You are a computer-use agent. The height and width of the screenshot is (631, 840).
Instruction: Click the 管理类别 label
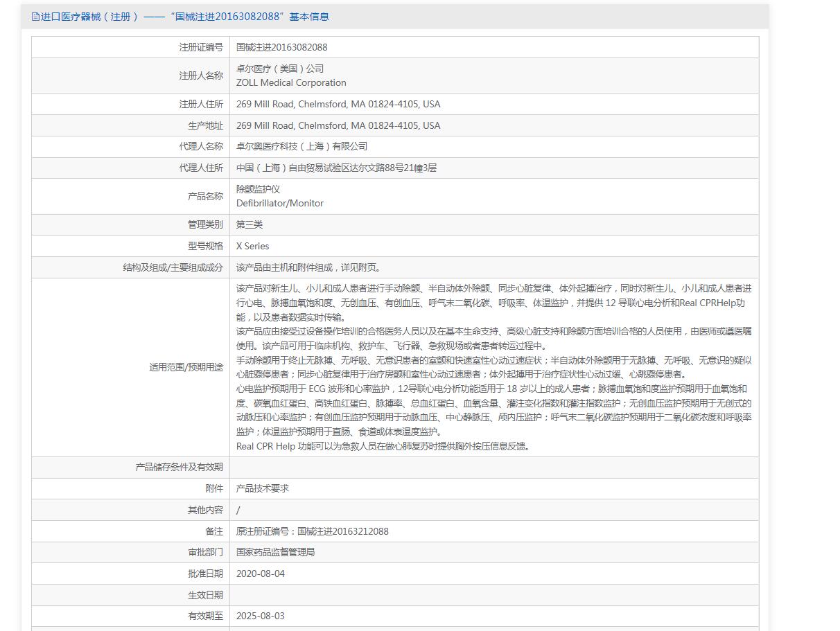click(x=206, y=224)
